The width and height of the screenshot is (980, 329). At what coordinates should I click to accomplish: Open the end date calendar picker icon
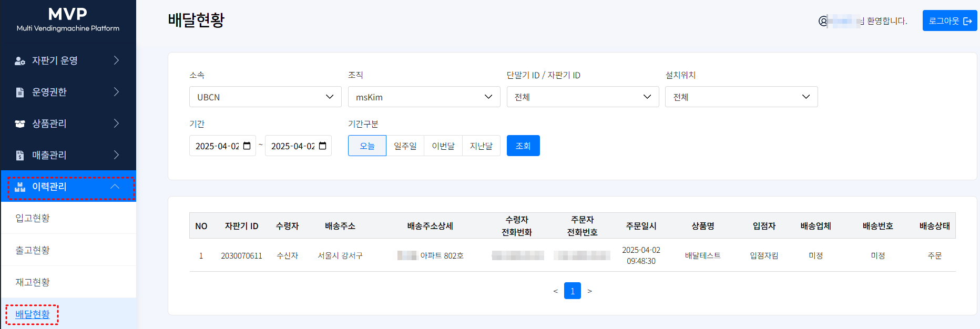coord(323,146)
